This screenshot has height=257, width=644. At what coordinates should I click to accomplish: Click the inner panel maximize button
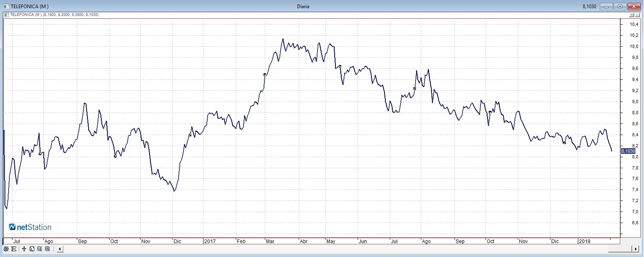pyautogui.click(x=632, y=15)
